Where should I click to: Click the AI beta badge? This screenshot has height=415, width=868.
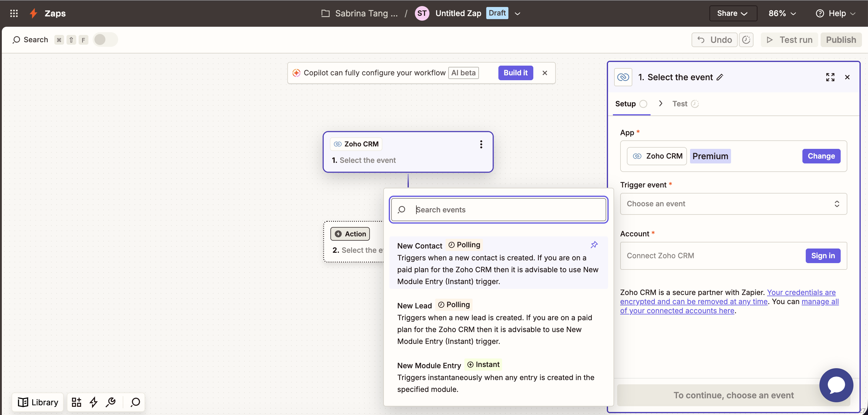[x=463, y=73]
